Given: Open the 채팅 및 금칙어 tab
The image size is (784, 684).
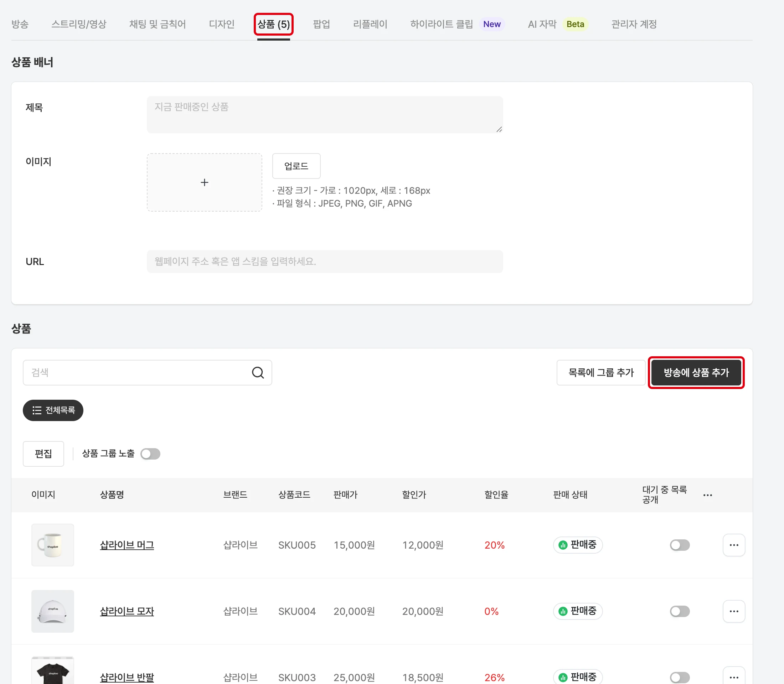Looking at the screenshot, I should point(158,24).
